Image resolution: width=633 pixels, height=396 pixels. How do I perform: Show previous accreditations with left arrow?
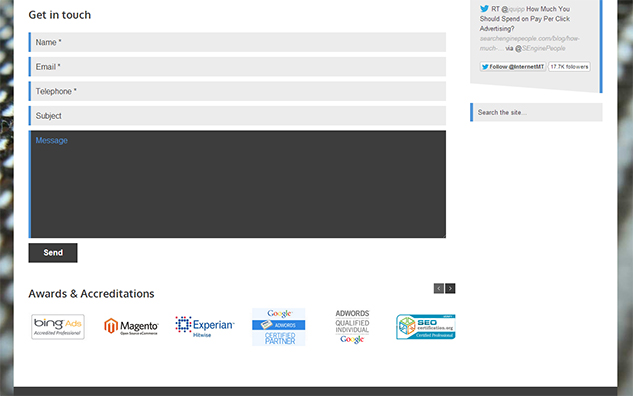(x=439, y=288)
